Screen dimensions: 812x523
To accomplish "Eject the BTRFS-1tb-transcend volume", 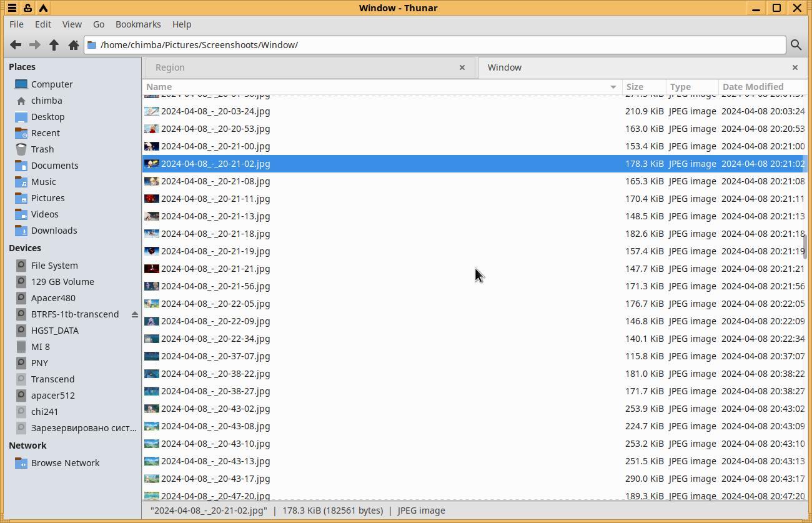I will click(x=134, y=314).
